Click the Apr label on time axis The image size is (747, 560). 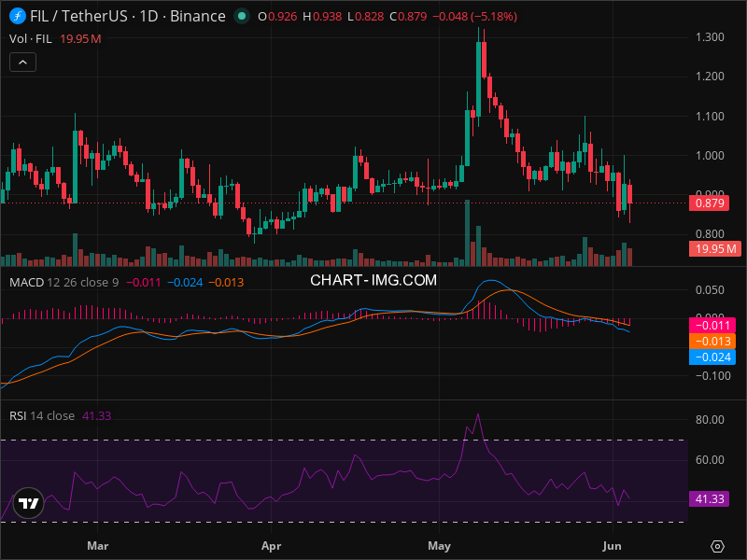(x=271, y=546)
